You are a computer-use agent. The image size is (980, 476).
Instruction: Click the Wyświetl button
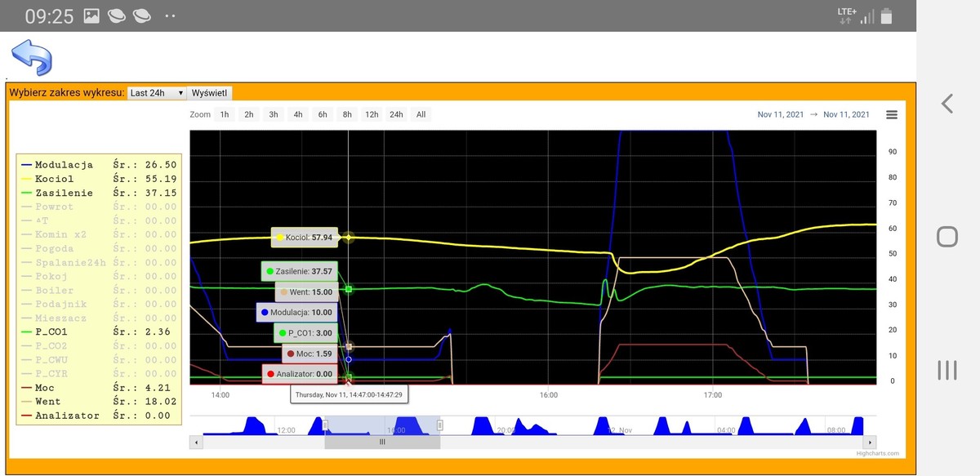[x=211, y=93]
